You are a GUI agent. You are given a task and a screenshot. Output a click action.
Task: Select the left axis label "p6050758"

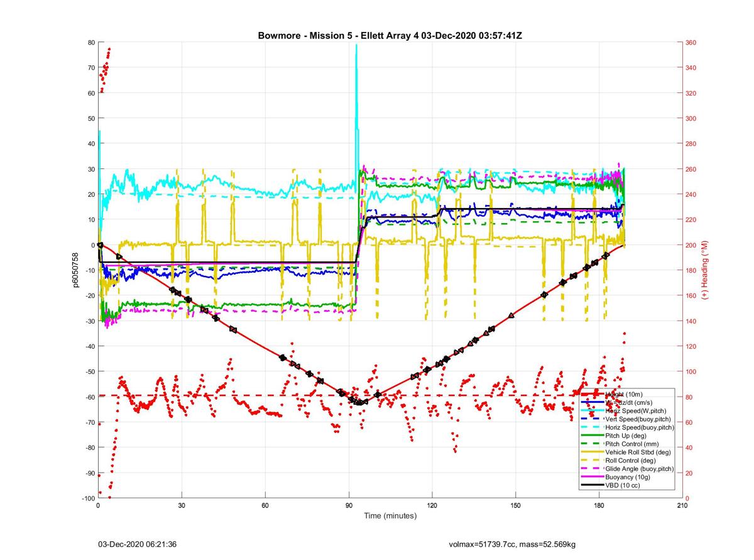[75, 270]
